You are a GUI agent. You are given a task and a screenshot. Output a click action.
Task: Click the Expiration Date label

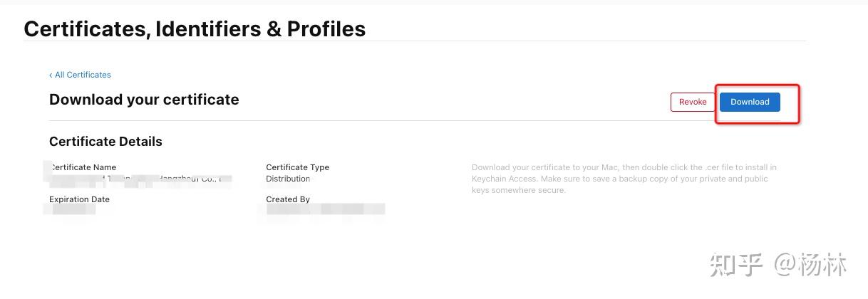(79, 199)
